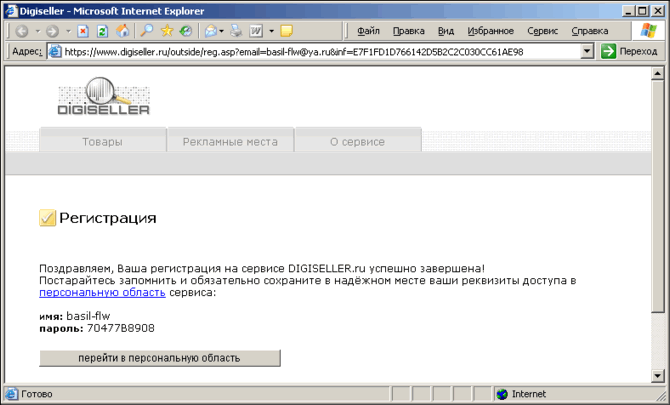The width and height of the screenshot is (670, 405).
Task: Click the Windows flag logo throbber
Action: (x=648, y=31)
